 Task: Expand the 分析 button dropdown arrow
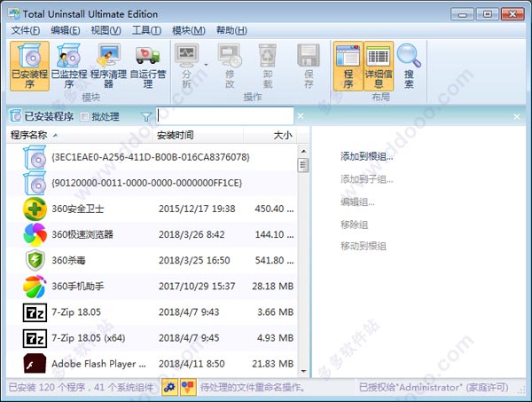tap(206, 65)
